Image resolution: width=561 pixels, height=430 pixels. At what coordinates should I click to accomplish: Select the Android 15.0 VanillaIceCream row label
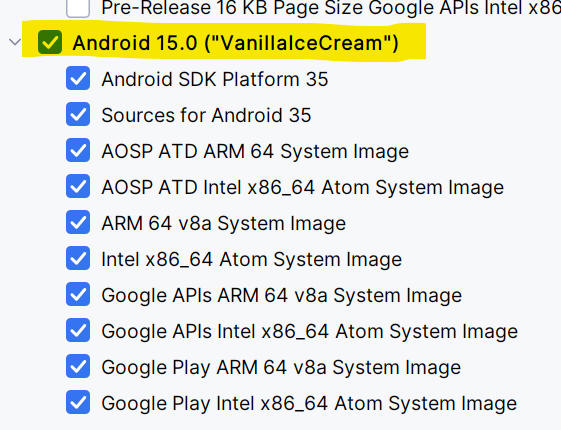click(x=235, y=43)
